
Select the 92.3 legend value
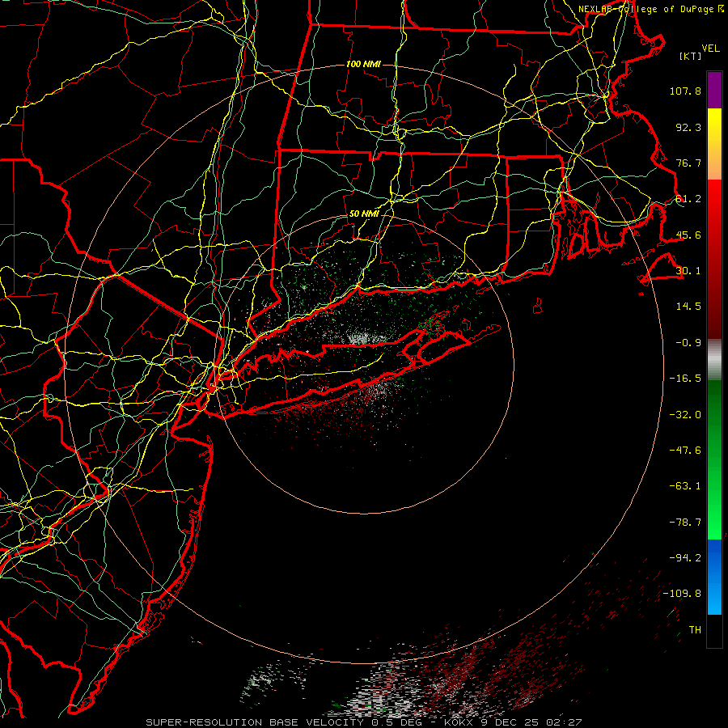[x=688, y=127]
